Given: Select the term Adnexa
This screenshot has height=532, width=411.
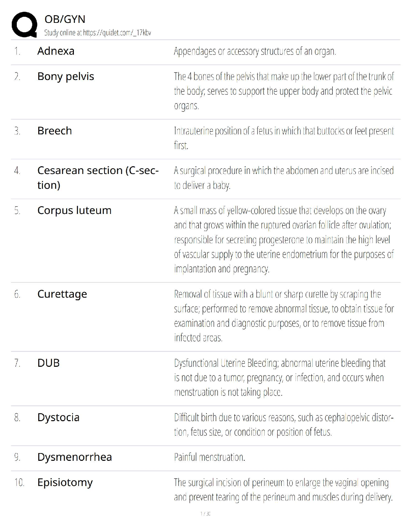Looking at the screenshot, I should (56, 51).
